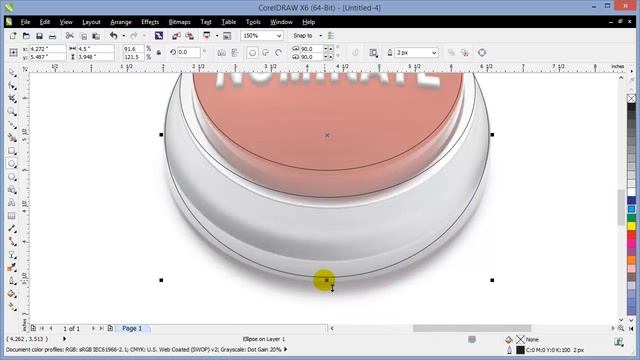Select the Color Eyedropper tool
The width and height of the screenshot is (640, 360).
[x=12, y=268]
